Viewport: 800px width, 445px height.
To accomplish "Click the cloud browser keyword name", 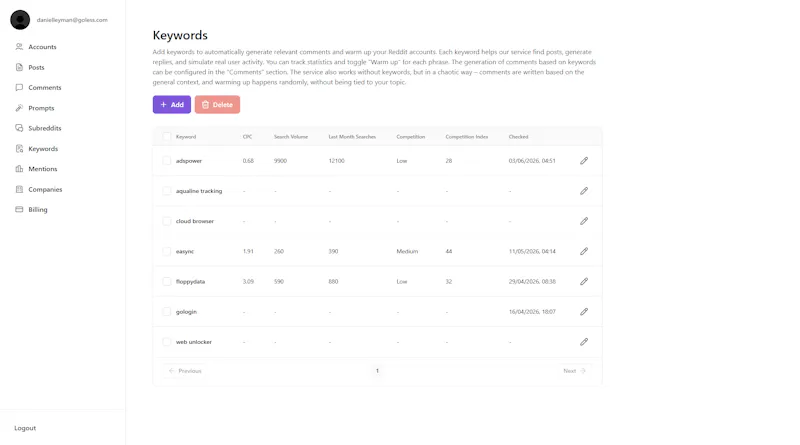I will click(x=195, y=221).
